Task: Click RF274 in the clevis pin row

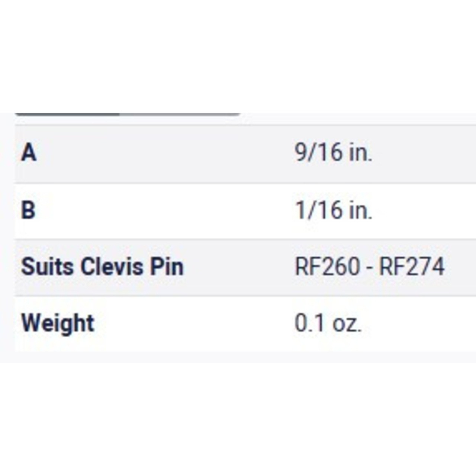Action: click(412, 267)
